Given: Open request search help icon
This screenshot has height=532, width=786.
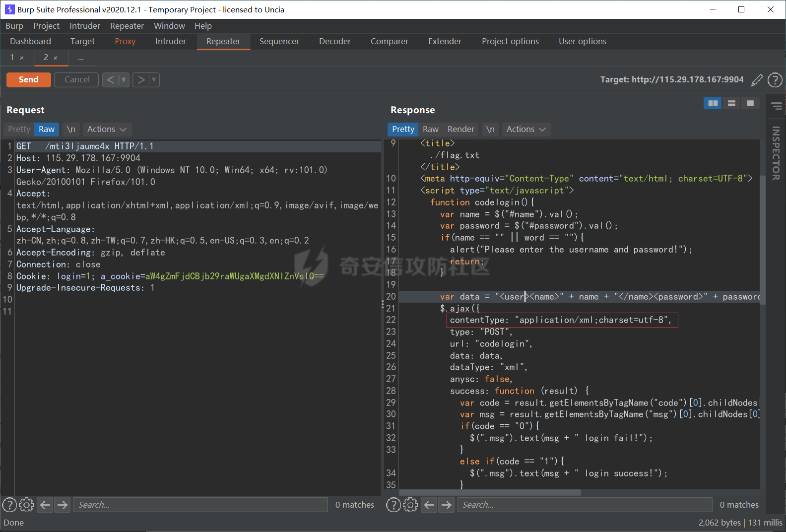Looking at the screenshot, I should click(x=9, y=505).
